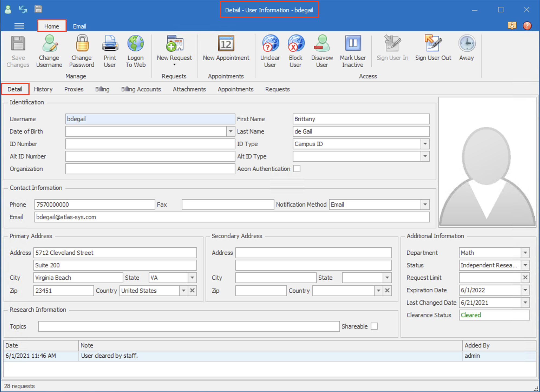
Task: Open the hamburger menu
Action: click(19, 26)
